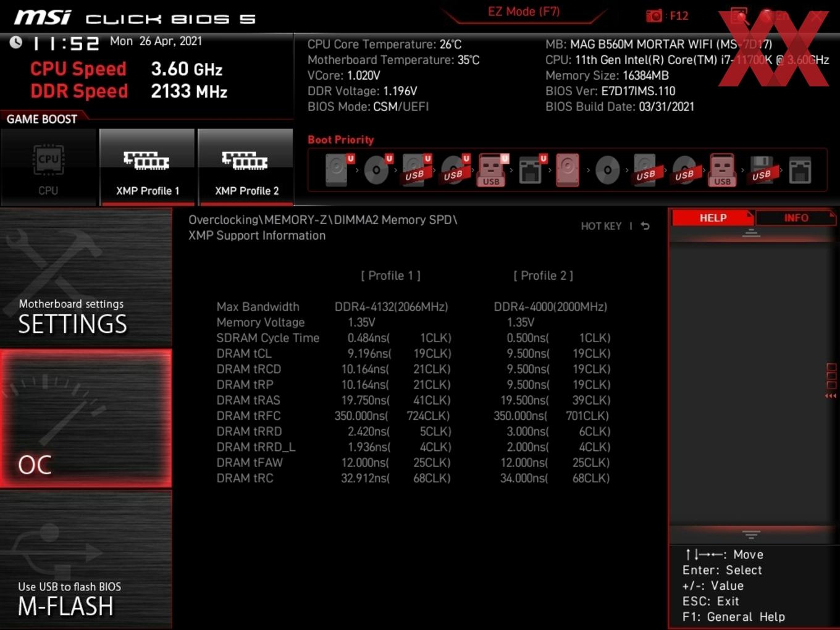Click scroll-down handle below help panel

pos(751,534)
